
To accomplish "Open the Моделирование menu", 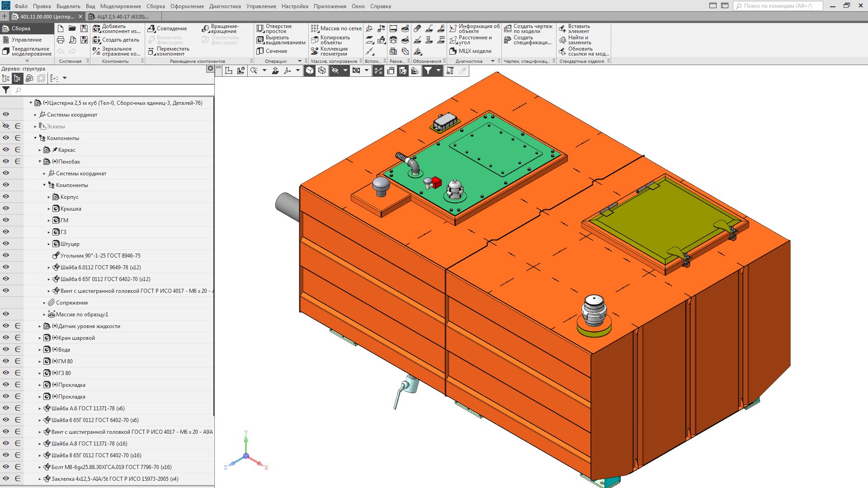I will [120, 6].
